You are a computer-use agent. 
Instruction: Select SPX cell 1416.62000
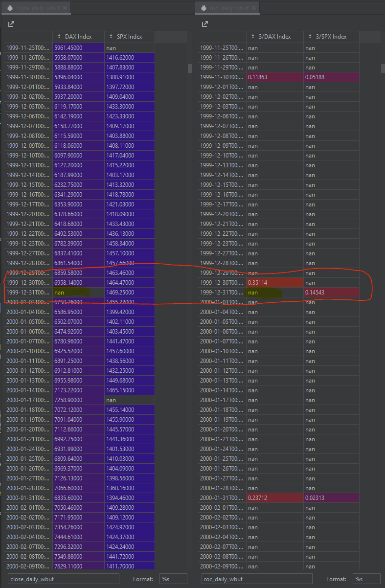click(x=130, y=58)
